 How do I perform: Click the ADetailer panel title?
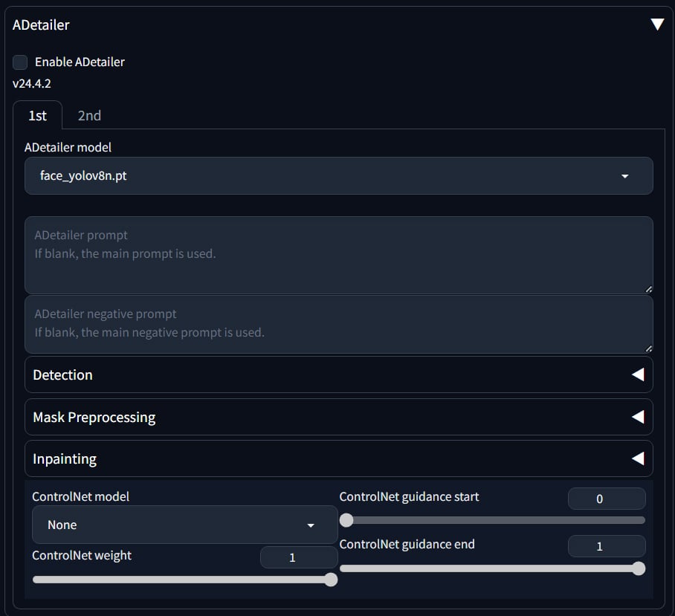[41, 25]
